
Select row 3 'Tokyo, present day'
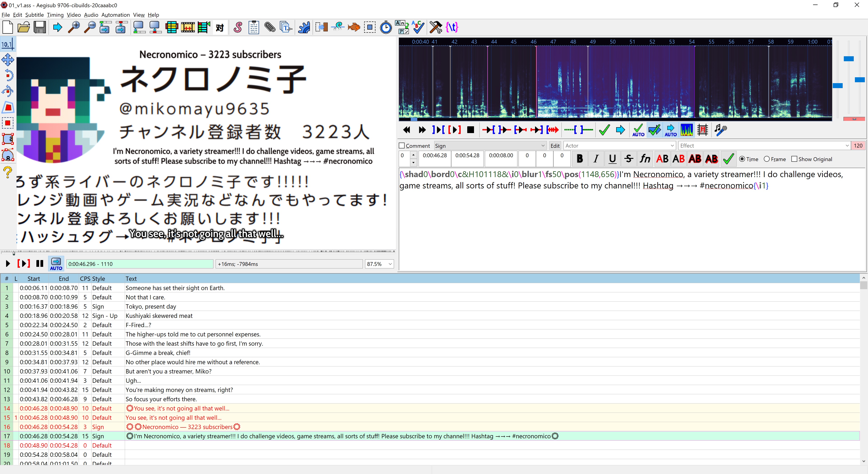pos(430,307)
